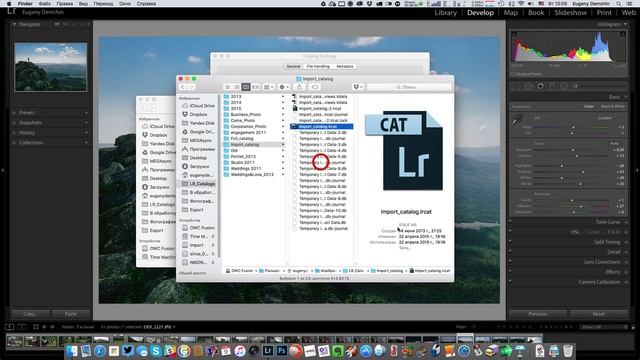Open the Finder menu in menu bar

click(x=25, y=4)
